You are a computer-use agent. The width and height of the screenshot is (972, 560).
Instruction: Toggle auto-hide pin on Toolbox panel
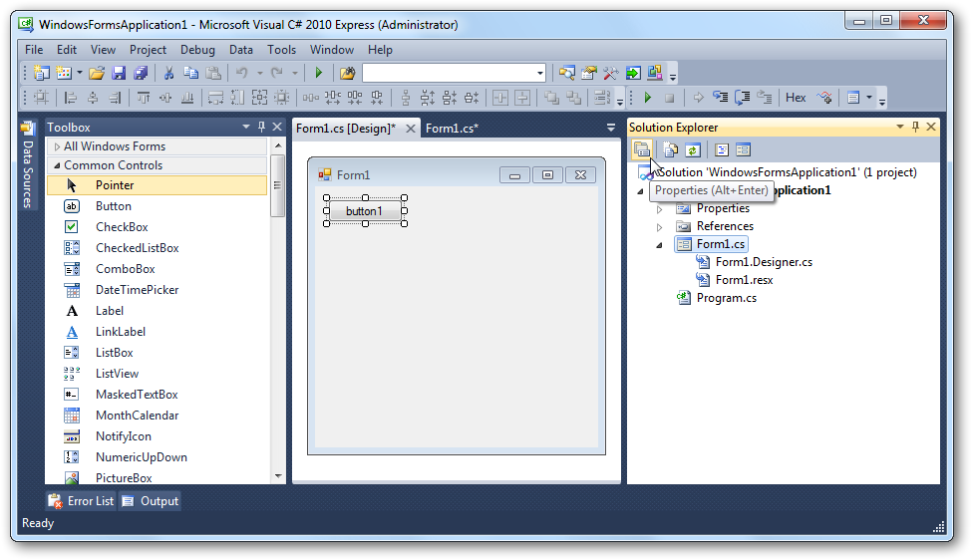pos(262,128)
